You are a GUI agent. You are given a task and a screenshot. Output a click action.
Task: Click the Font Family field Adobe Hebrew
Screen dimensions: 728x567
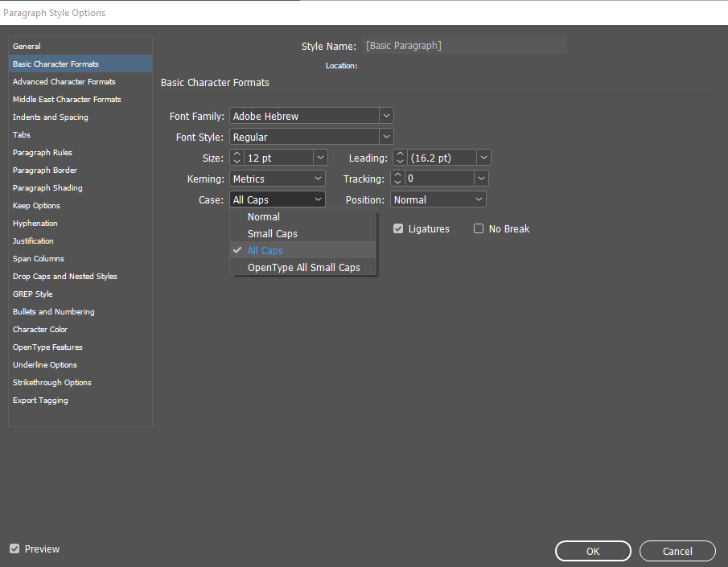(x=305, y=116)
